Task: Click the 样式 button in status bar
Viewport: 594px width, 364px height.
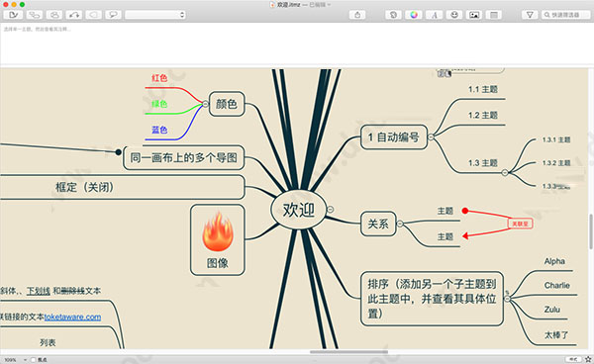Action: click(573, 359)
